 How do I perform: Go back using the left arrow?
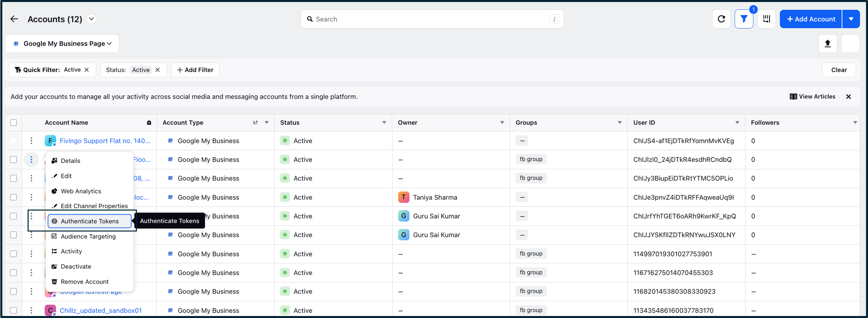[14, 19]
